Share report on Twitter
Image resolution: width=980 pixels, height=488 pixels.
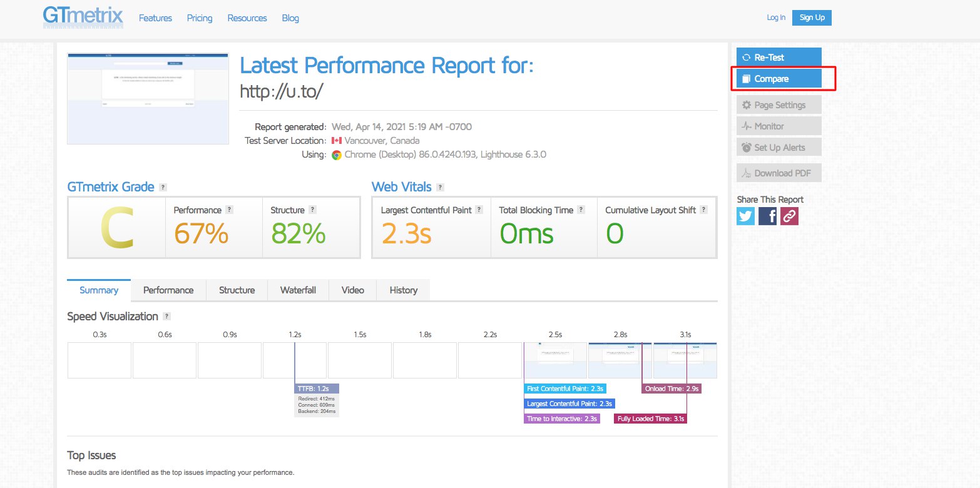(x=746, y=216)
